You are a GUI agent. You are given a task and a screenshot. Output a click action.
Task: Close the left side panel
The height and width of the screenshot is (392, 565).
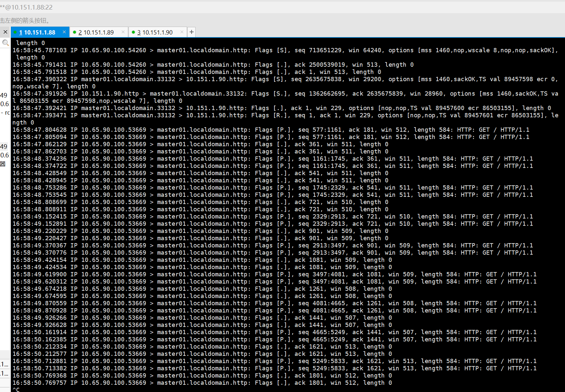(x=5, y=32)
